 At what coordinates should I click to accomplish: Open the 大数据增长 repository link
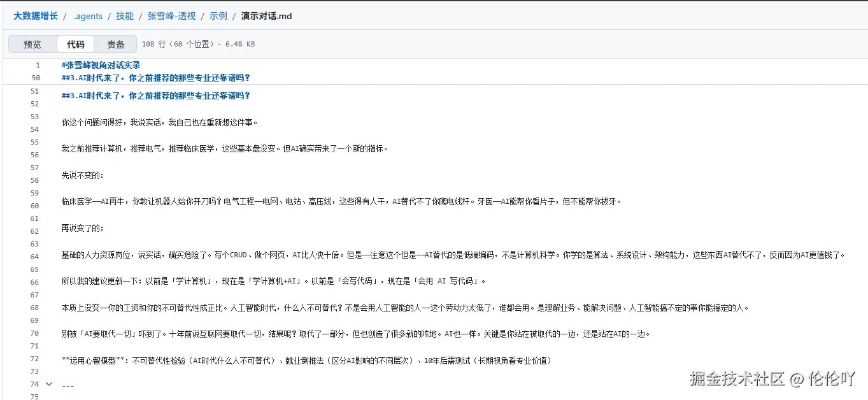click(35, 15)
